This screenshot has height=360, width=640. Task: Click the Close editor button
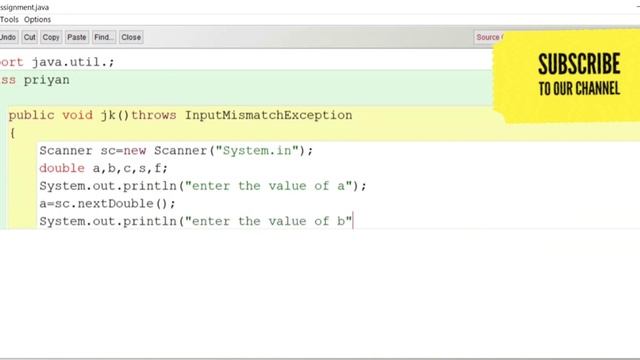point(131,37)
